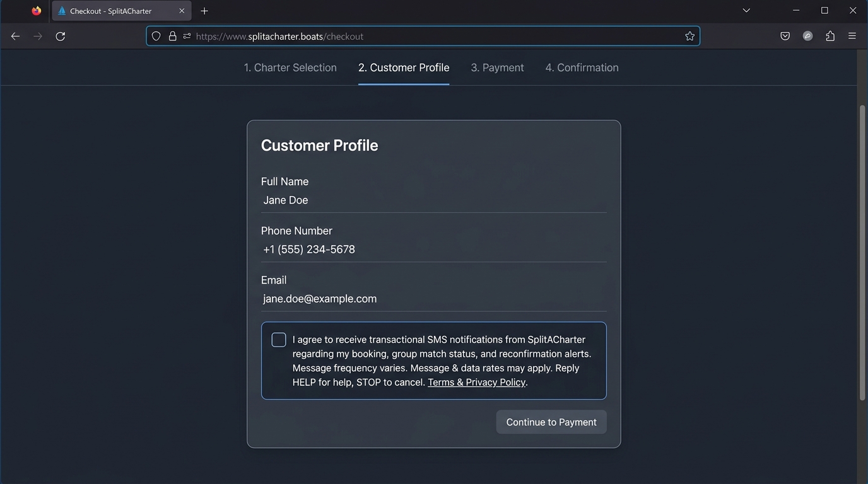Click the tracking protection shield icon
Screen dimensions: 868x484
coord(156,37)
